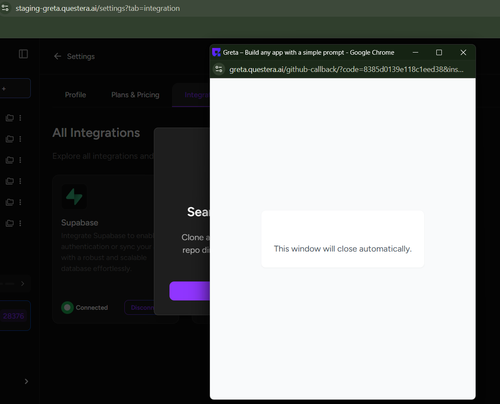
Task: Click the bottommost folder icon in sidebar
Action: click(x=10, y=223)
